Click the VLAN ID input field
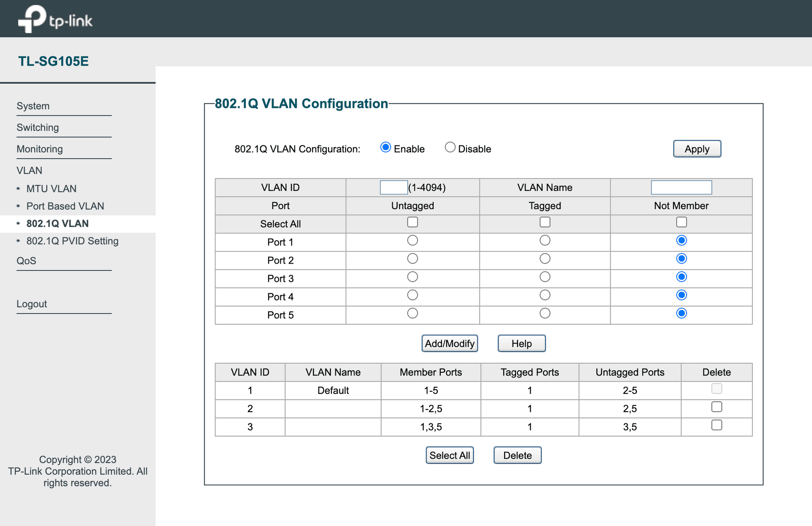The width and height of the screenshot is (812, 526). (393, 187)
